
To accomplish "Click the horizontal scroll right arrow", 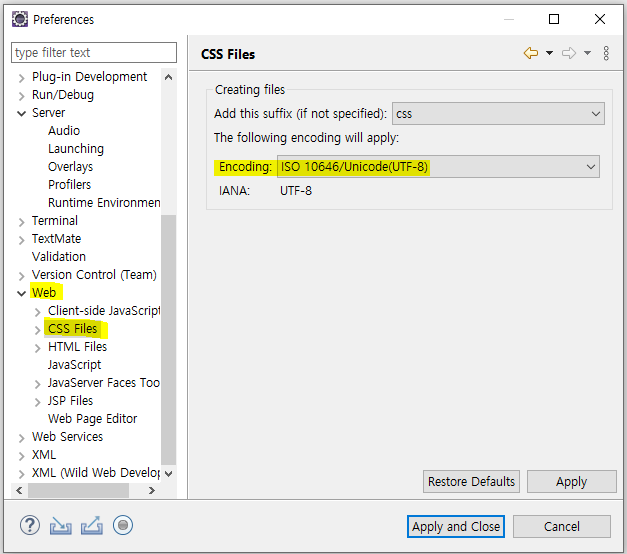I will pyautogui.click(x=152, y=490).
